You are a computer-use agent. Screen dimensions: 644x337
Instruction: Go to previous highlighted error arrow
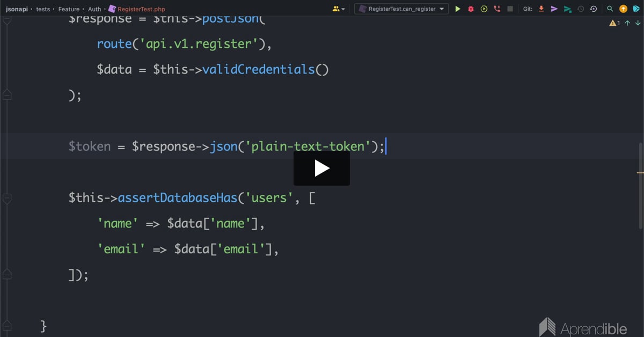[627, 23]
